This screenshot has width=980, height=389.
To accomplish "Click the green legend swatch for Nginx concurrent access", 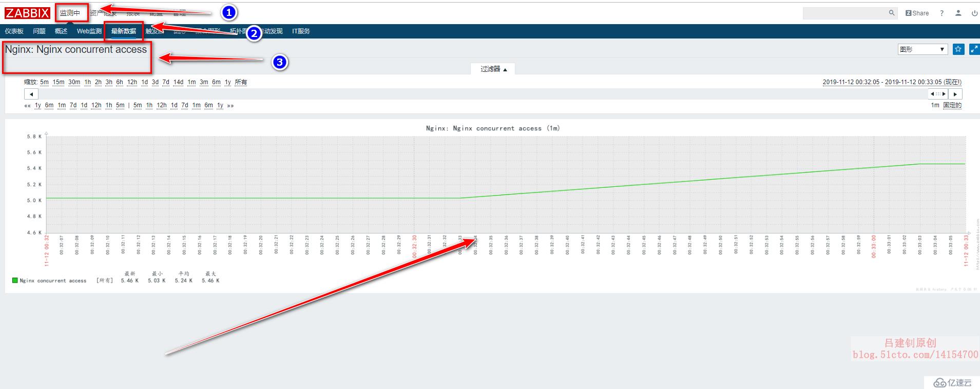I will 15,280.
